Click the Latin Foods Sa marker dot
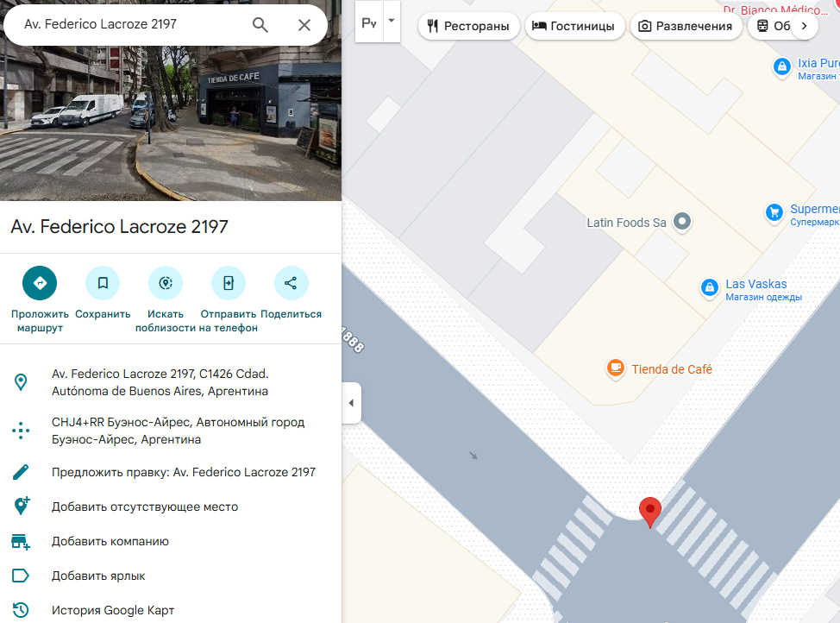Viewport: 840px width, 623px height. (x=682, y=222)
